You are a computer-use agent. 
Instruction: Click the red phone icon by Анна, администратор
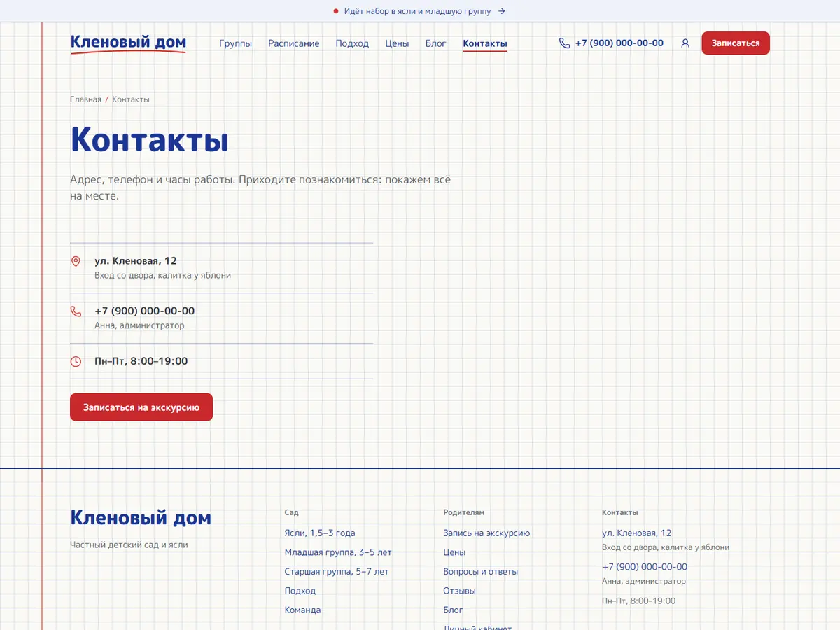click(x=76, y=311)
